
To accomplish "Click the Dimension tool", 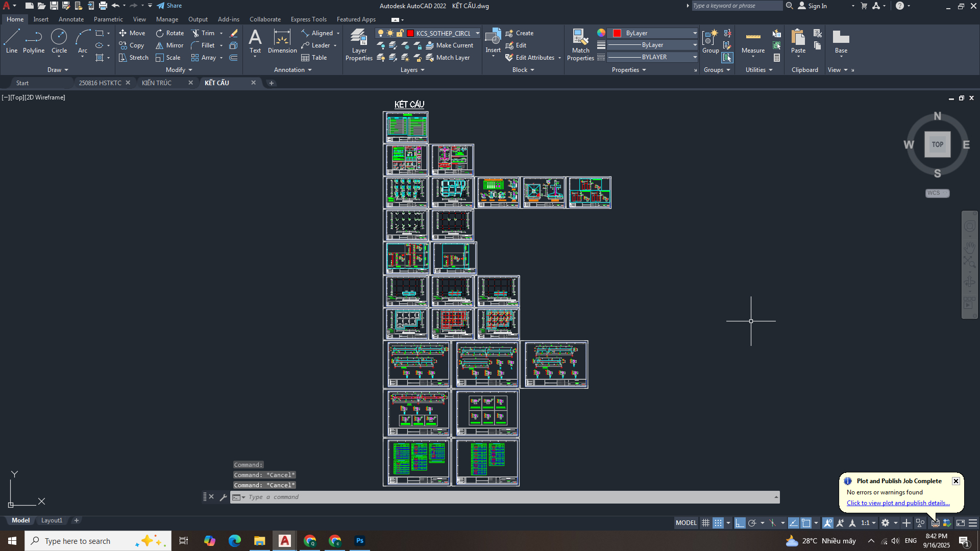I will click(282, 41).
